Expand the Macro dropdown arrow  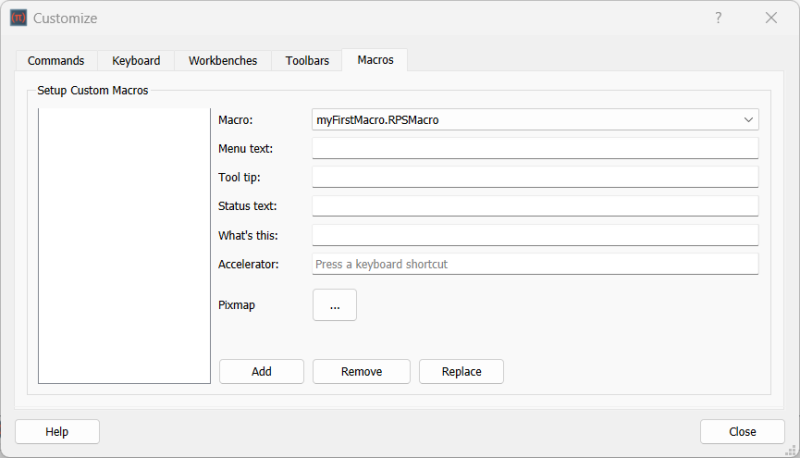tap(748, 120)
